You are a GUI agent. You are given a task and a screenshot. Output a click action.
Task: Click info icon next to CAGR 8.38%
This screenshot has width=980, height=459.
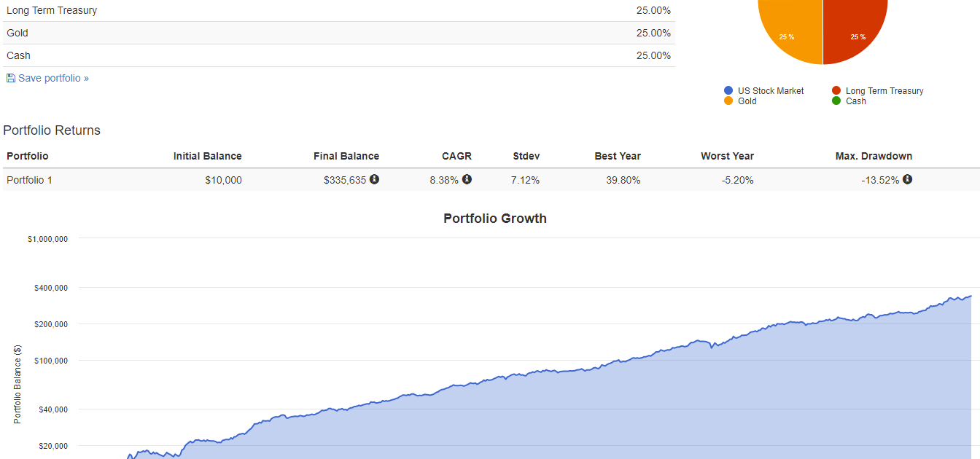tap(467, 179)
